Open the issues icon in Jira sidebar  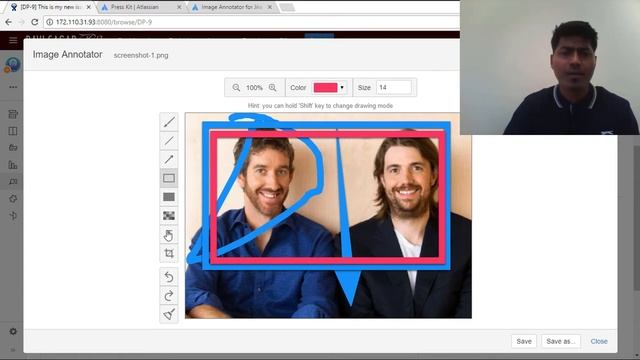[13, 182]
